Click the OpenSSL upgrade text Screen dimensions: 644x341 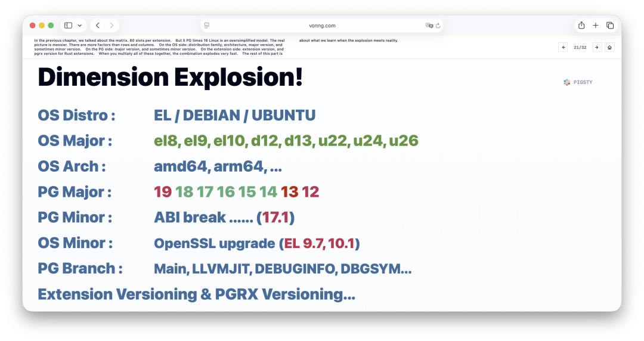tap(256, 243)
